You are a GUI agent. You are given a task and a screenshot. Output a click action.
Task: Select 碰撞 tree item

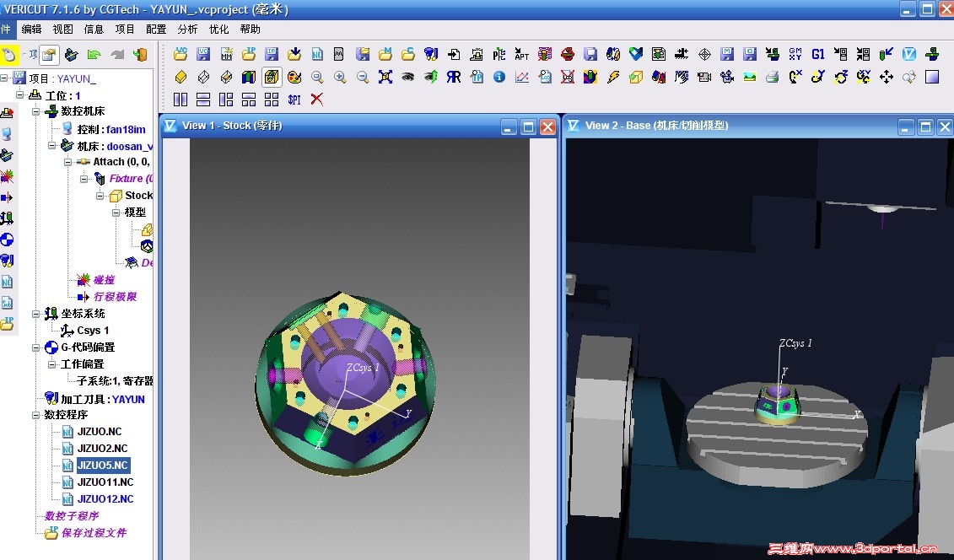pyautogui.click(x=104, y=280)
